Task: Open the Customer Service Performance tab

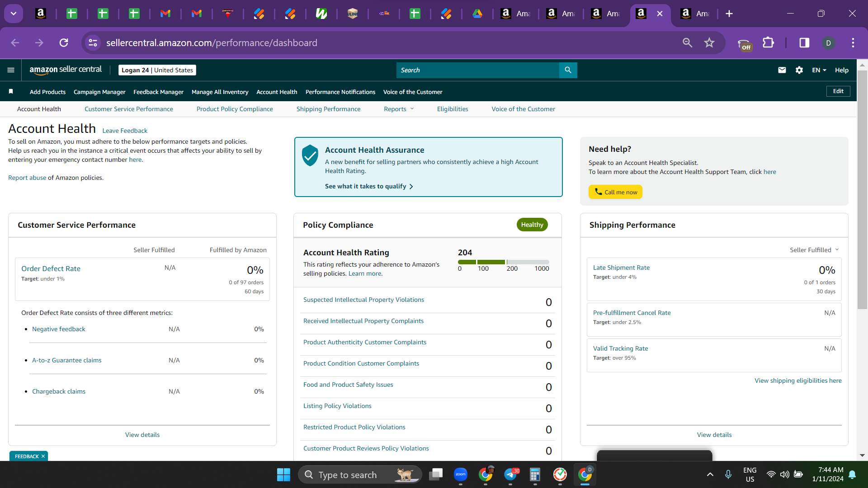Action: coord(129,109)
